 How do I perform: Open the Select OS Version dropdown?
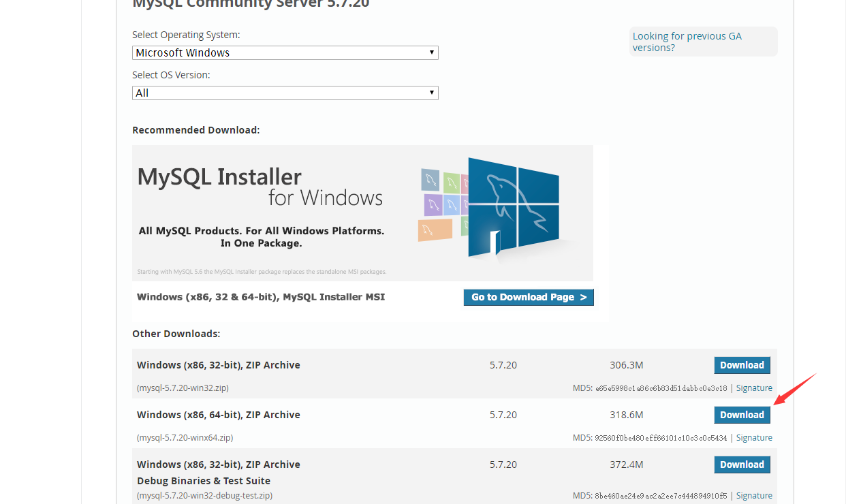[x=285, y=93]
